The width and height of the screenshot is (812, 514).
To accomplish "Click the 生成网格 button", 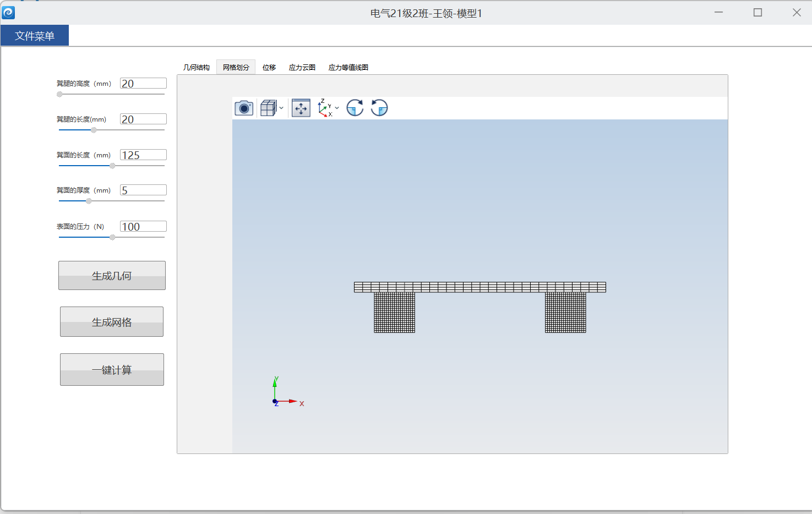I will tap(112, 321).
